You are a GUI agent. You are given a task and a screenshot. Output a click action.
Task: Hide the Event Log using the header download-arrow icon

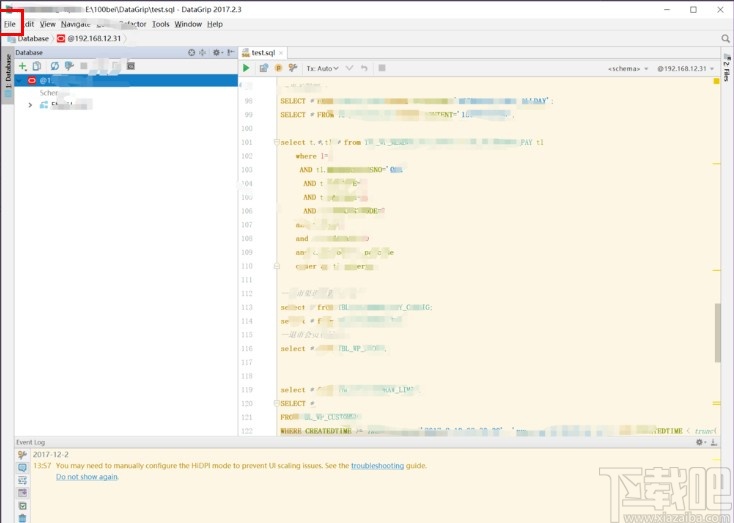tap(713, 442)
